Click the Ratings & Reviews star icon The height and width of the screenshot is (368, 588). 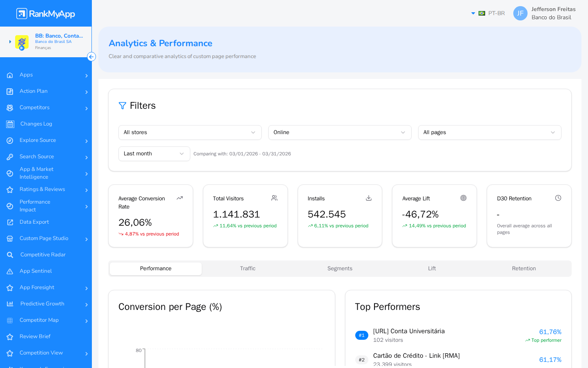10,190
